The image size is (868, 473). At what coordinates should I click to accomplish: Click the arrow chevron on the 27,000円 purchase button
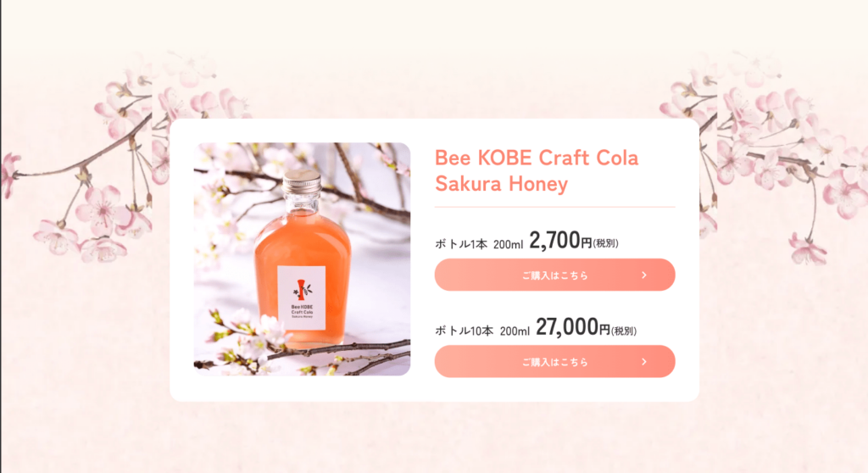point(644,362)
